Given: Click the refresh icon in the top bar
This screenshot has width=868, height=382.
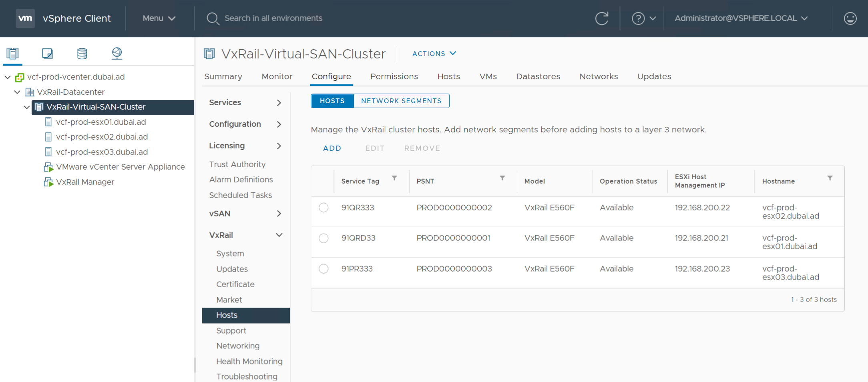Looking at the screenshot, I should pyautogui.click(x=602, y=18).
